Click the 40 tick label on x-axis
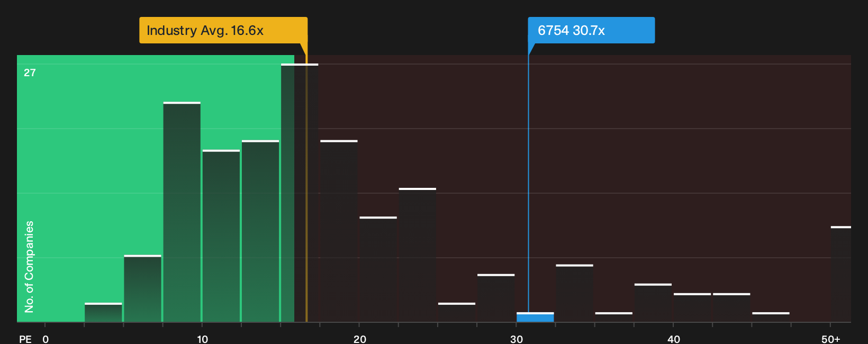The image size is (868, 344). [674, 339]
